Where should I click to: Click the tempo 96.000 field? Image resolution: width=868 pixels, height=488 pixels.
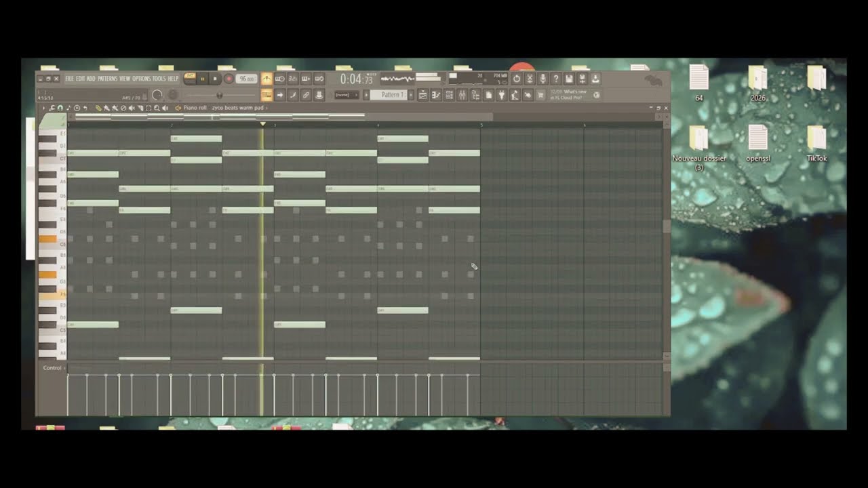(x=247, y=79)
